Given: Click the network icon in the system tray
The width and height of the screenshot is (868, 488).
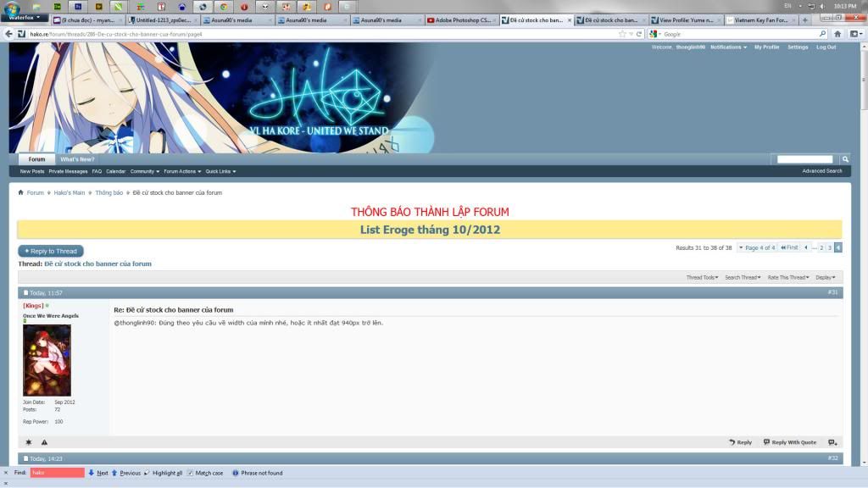Looking at the screenshot, I should [811, 6].
